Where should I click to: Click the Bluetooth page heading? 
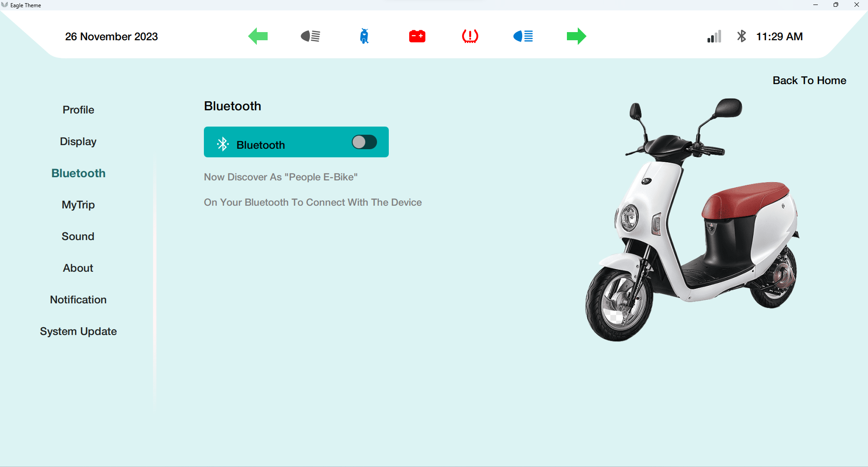232,106
